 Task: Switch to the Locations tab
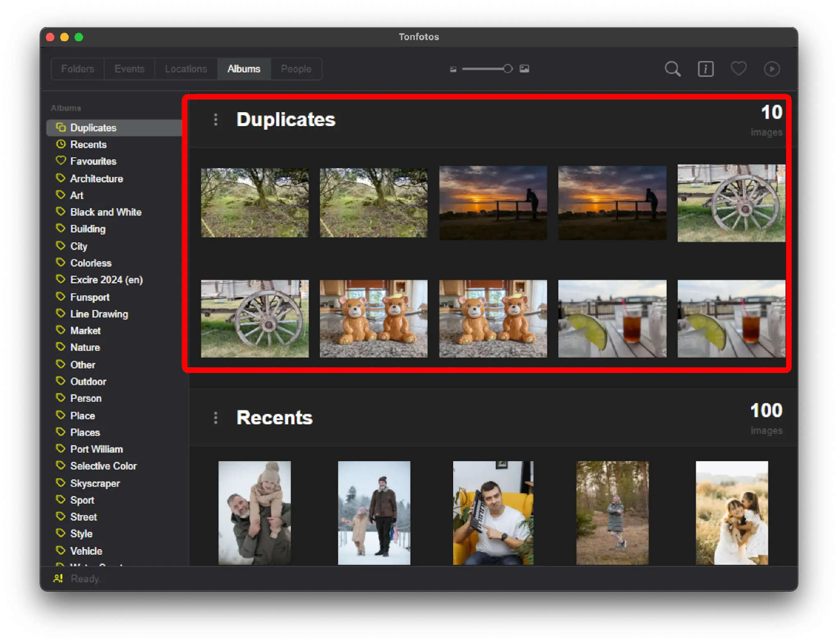pos(186,69)
